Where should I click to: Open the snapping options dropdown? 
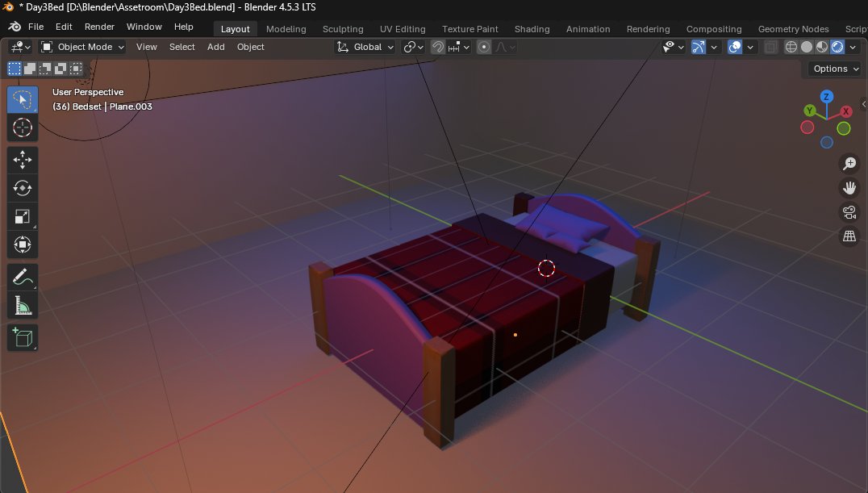click(x=458, y=47)
